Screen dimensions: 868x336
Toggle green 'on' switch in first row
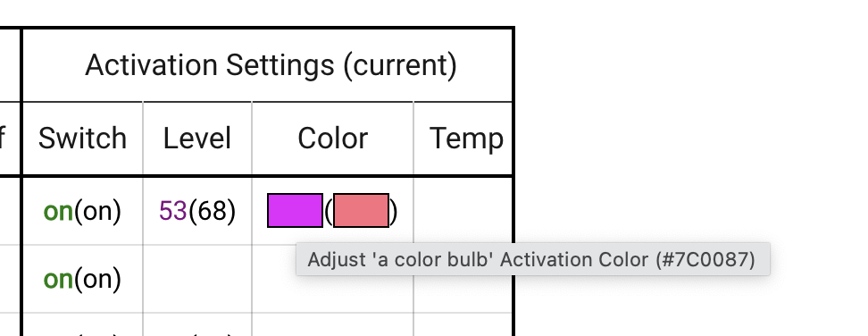click(x=58, y=212)
